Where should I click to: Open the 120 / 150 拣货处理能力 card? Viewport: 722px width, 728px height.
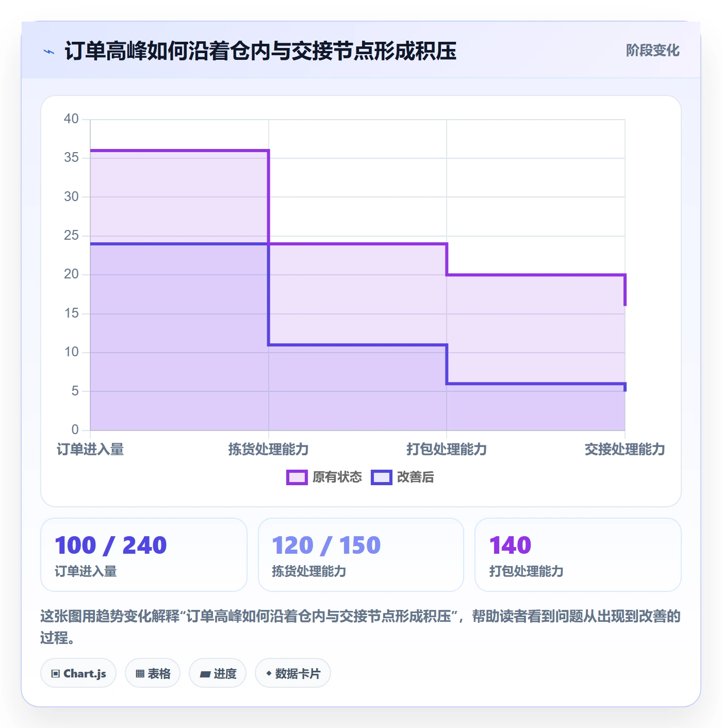click(x=361, y=555)
